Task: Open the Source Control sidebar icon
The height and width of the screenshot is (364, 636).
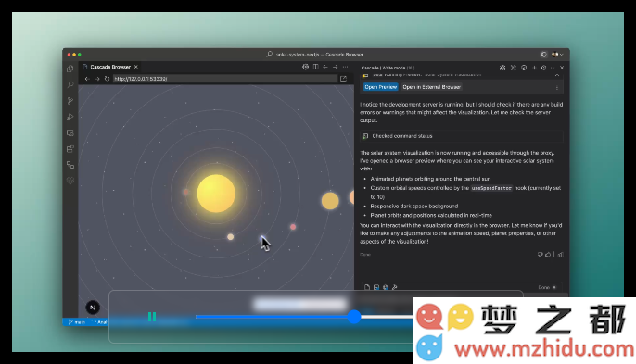Action: click(x=70, y=101)
